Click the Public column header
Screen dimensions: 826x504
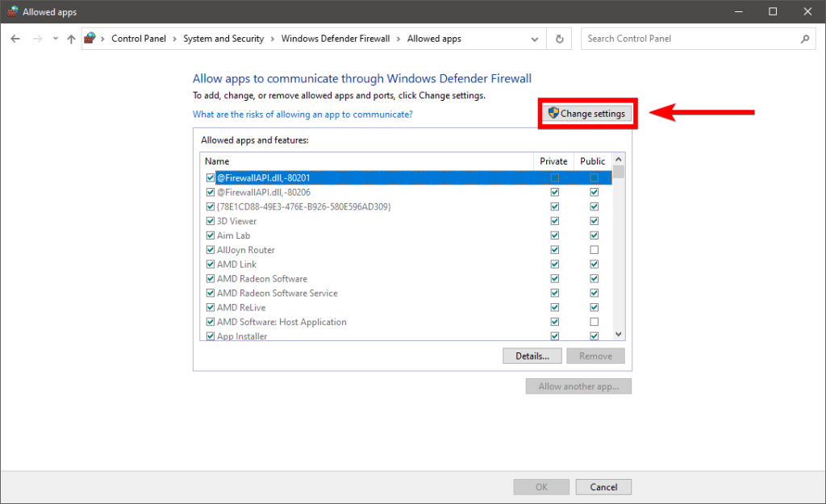(x=593, y=161)
